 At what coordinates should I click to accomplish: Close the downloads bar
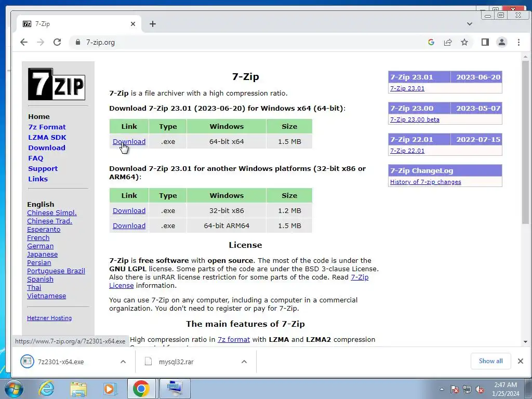pyautogui.click(x=521, y=361)
